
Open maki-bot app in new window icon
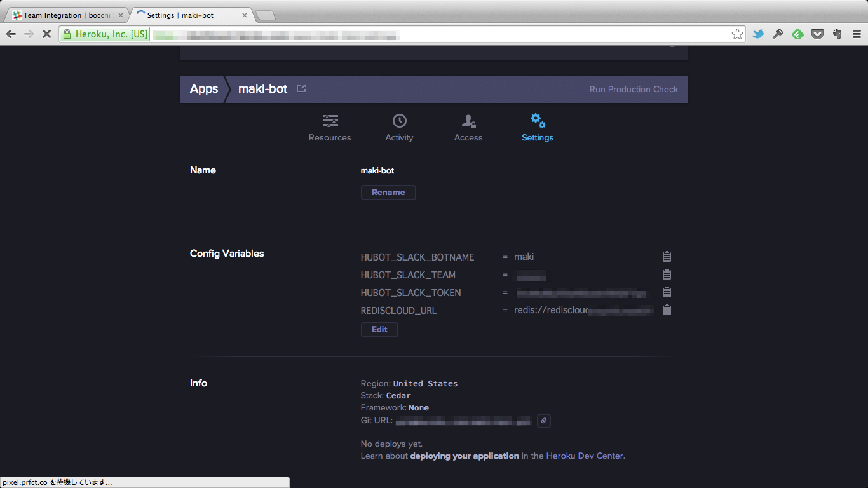301,89
